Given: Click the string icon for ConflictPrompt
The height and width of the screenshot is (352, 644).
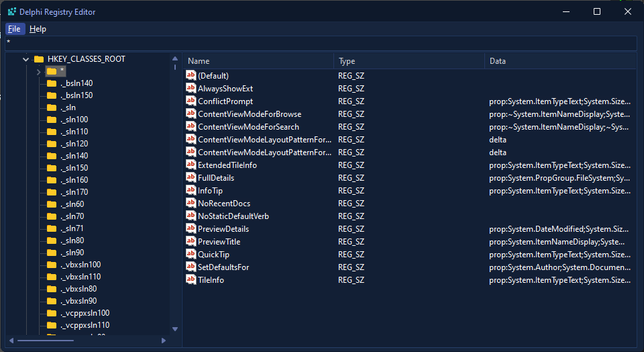Looking at the screenshot, I should 191,101.
